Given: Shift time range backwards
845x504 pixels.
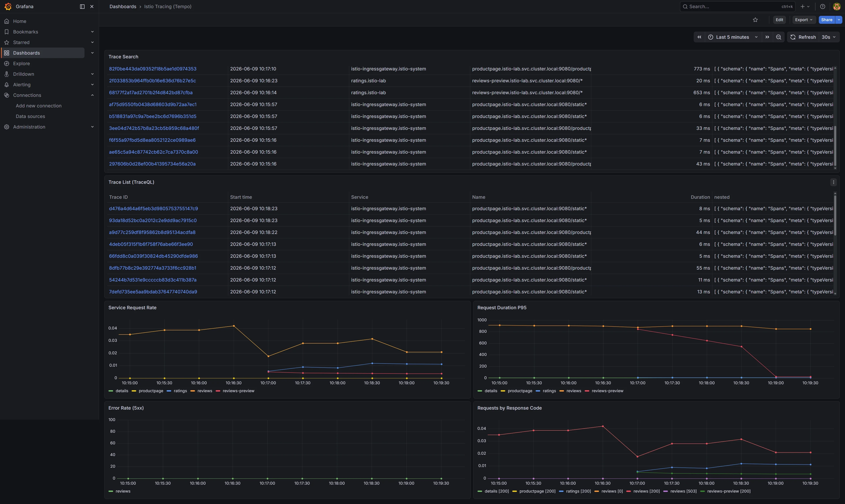Looking at the screenshot, I should (699, 37).
